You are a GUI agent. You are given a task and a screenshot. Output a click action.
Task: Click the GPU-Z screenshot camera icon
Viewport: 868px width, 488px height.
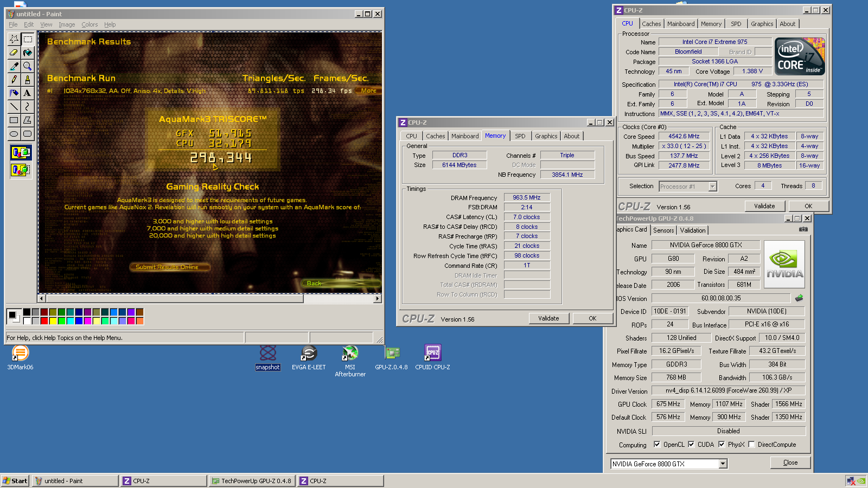coord(803,229)
